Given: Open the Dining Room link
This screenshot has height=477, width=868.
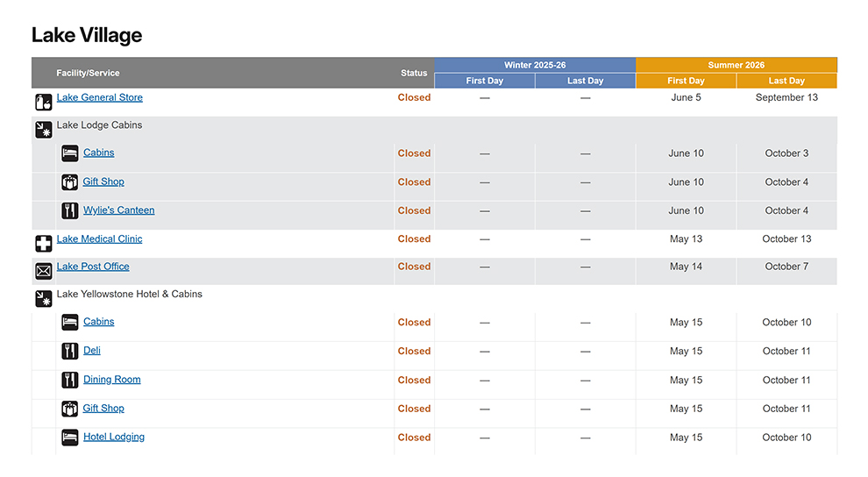Looking at the screenshot, I should click(111, 380).
